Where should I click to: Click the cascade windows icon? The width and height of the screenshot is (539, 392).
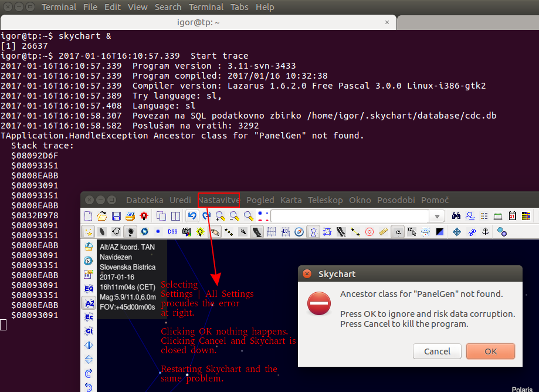(161, 216)
